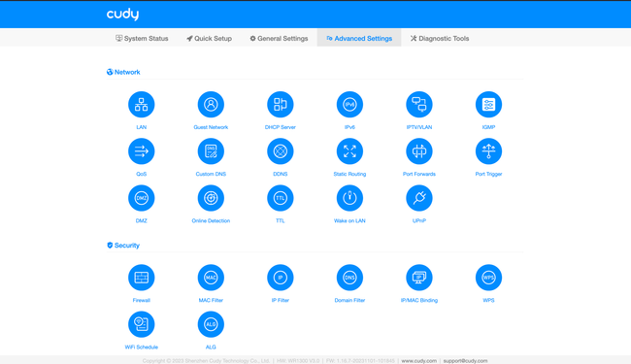Open Guest Network configuration
The image size is (631, 364).
tap(211, 105)
